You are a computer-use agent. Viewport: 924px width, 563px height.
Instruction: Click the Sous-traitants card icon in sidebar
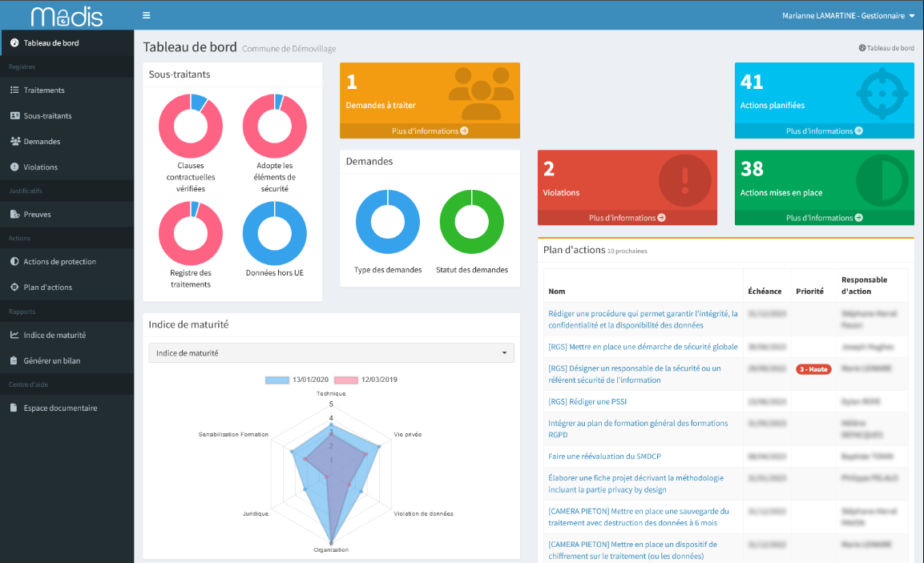(x=14, y=115)
